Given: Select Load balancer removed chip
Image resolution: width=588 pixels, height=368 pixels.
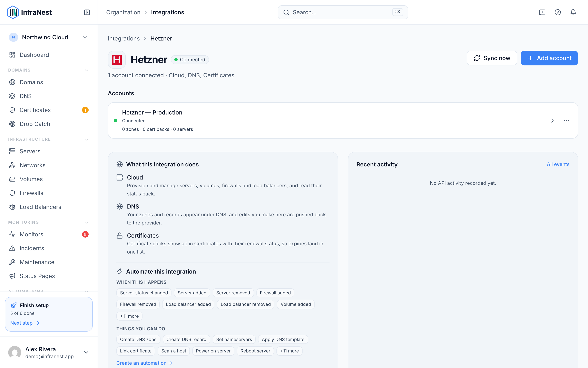Looking at the screenshot, I should click(x=246, y=304).
